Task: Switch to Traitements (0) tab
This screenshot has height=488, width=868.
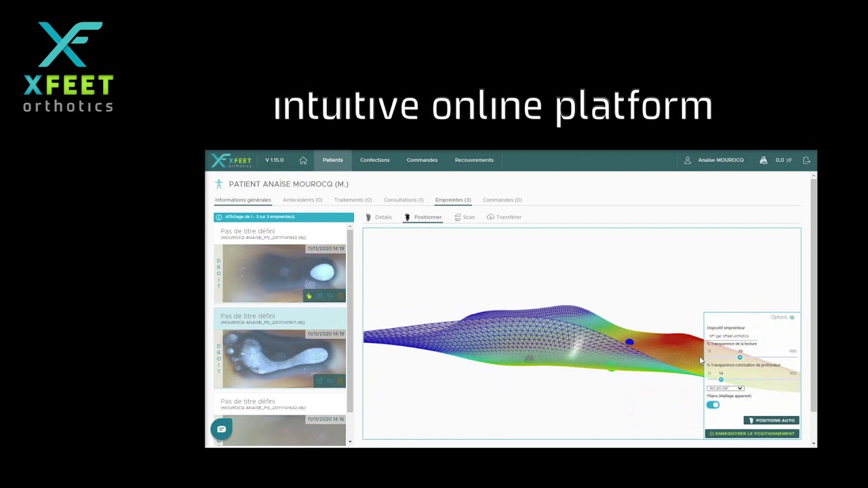Action: 353,200
